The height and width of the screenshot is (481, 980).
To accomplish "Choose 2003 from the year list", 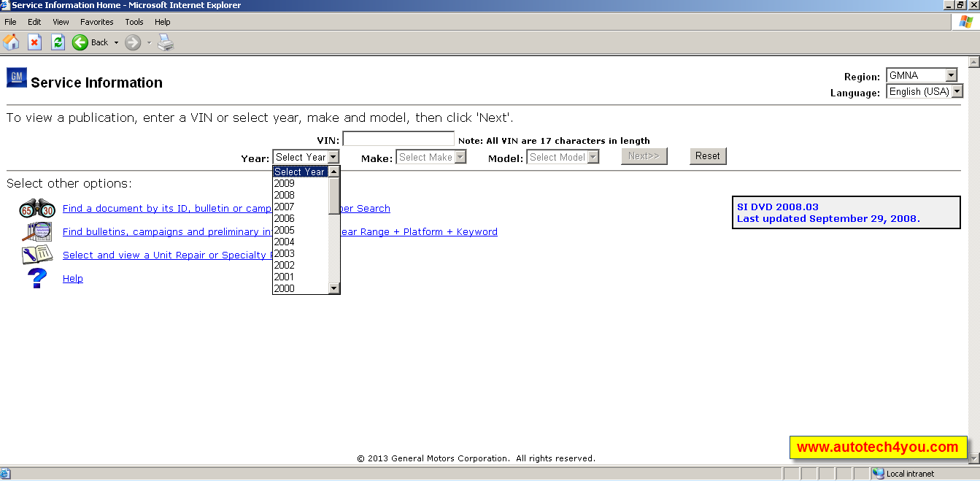I will (x=301, y=253).
